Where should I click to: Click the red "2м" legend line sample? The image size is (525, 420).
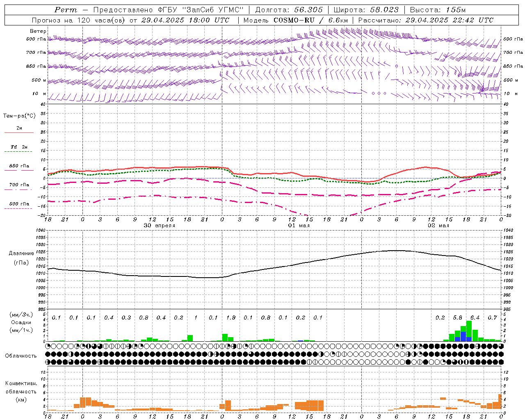tap(19, 132)
